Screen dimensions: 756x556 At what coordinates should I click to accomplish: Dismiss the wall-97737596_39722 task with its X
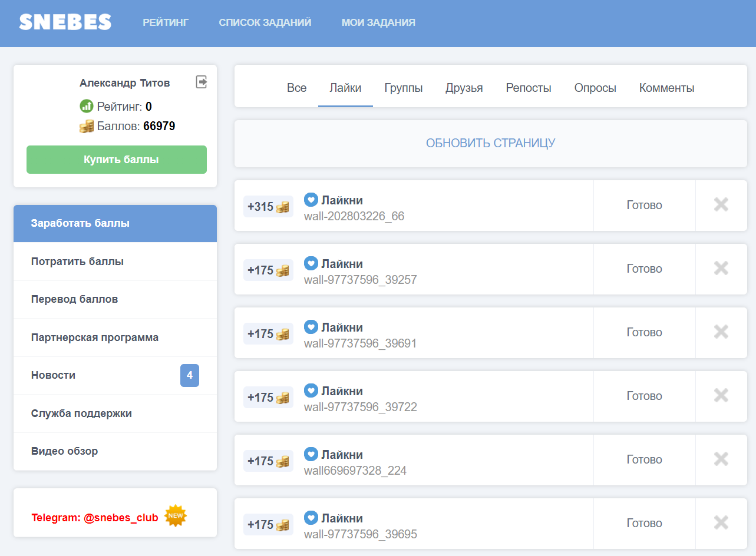pos(721,395)
